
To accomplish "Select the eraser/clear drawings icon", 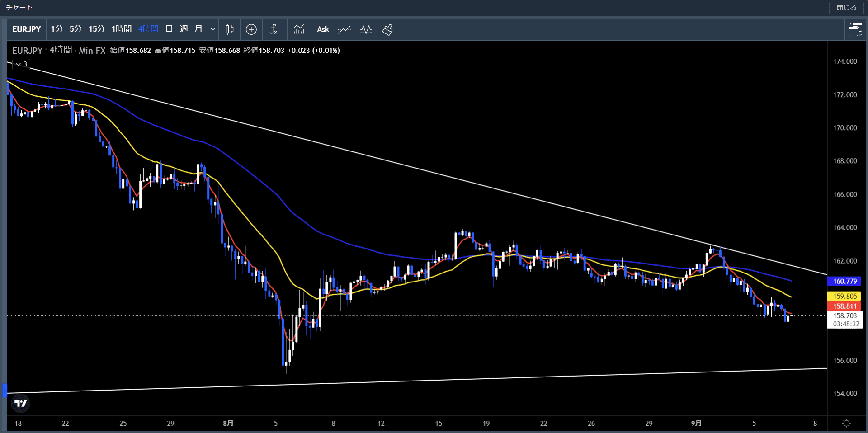I will coord(387,29).
